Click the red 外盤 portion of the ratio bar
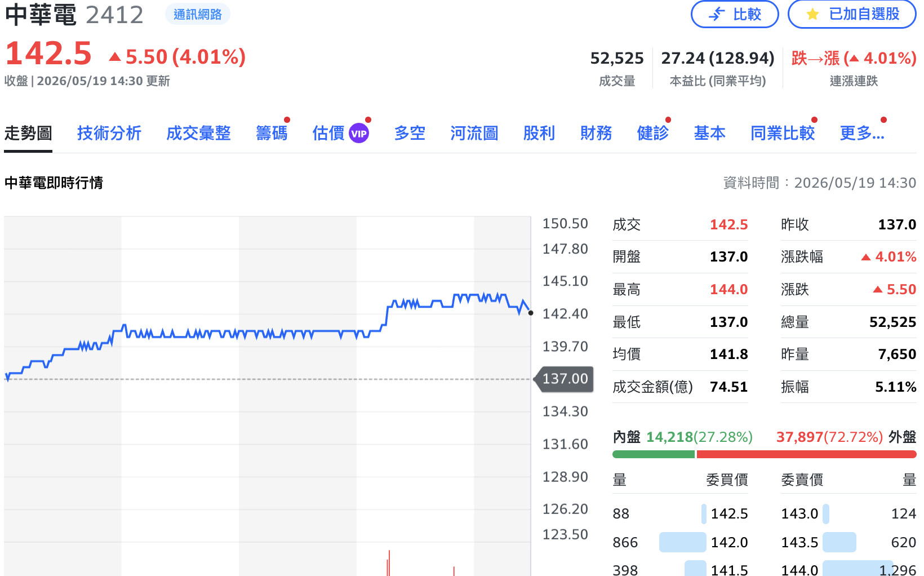Screen dimensions: 924x576 tap(807, 454)
